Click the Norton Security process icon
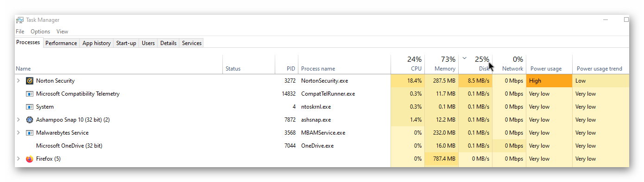The image size is (644, 182). click(x=30, y=81)
